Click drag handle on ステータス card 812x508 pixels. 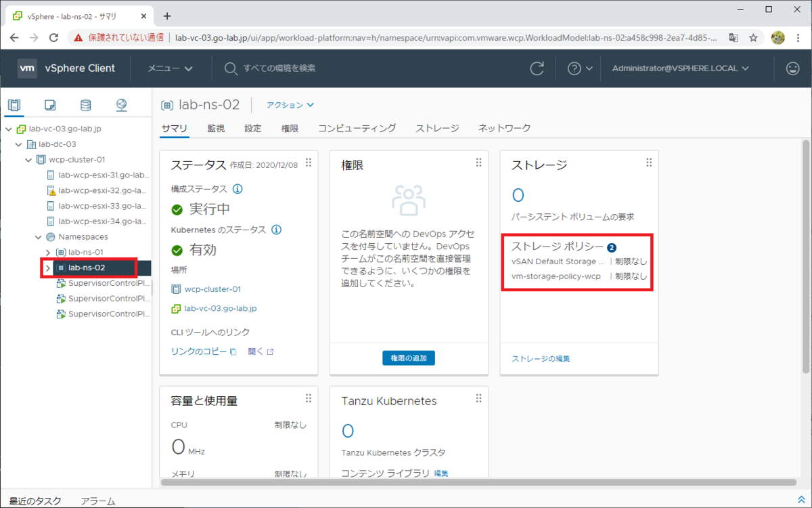(x=309, y=163)
